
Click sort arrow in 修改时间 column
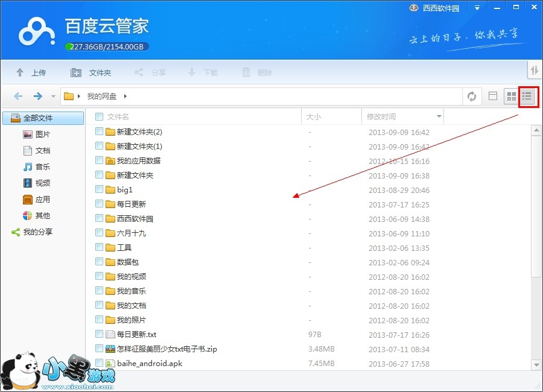439,116
